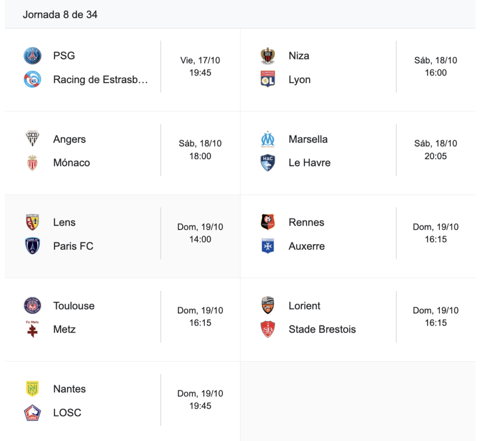Click the PSG club crest
504x441 pixels.
(x=32, y=56)
